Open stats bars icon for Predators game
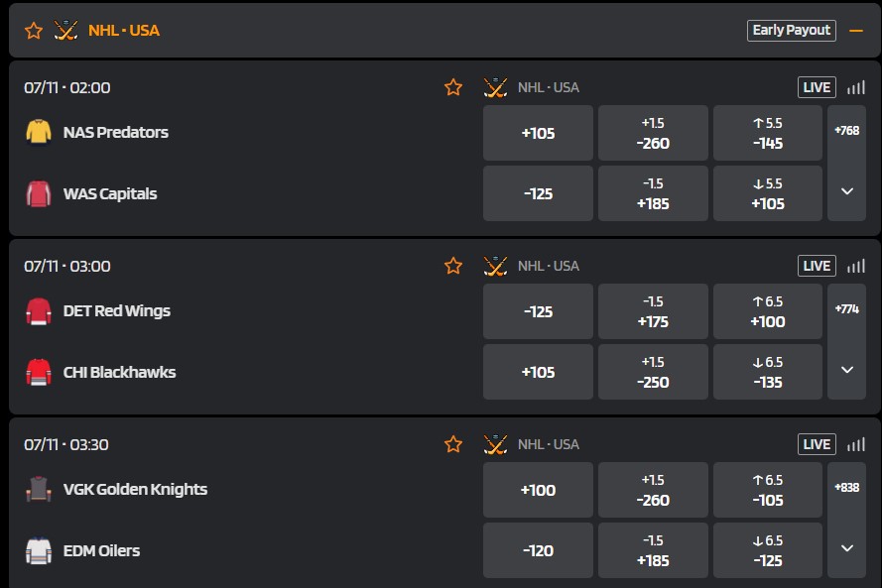The image size is (882, 588). click(856, 87)
